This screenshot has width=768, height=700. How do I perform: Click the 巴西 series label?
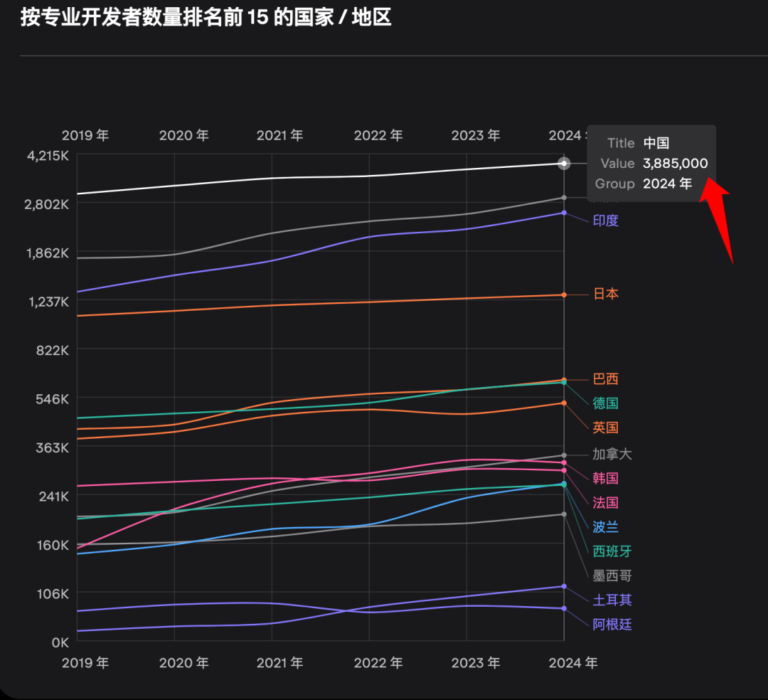click(x=606, y=379)
